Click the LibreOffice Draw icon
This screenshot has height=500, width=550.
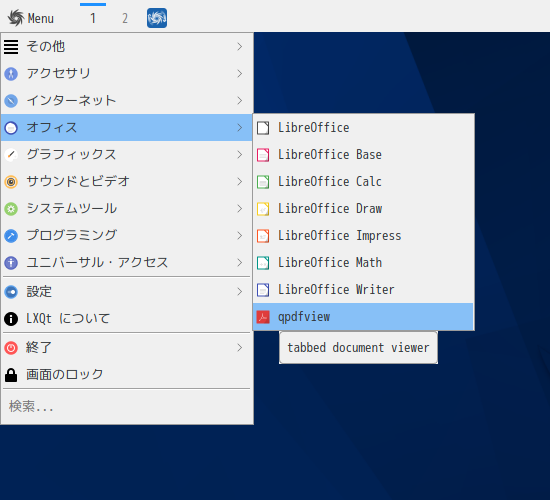pos(263,209)
